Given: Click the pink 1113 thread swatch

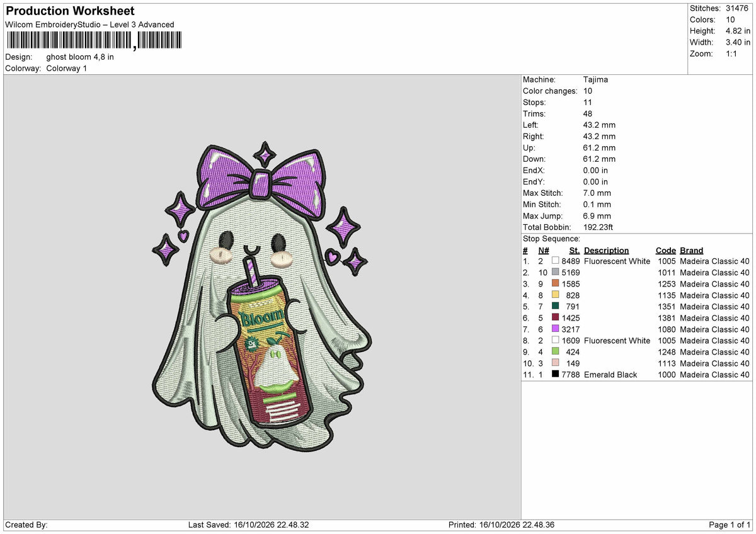Looking at the screenshot, I should pos(555,363).
